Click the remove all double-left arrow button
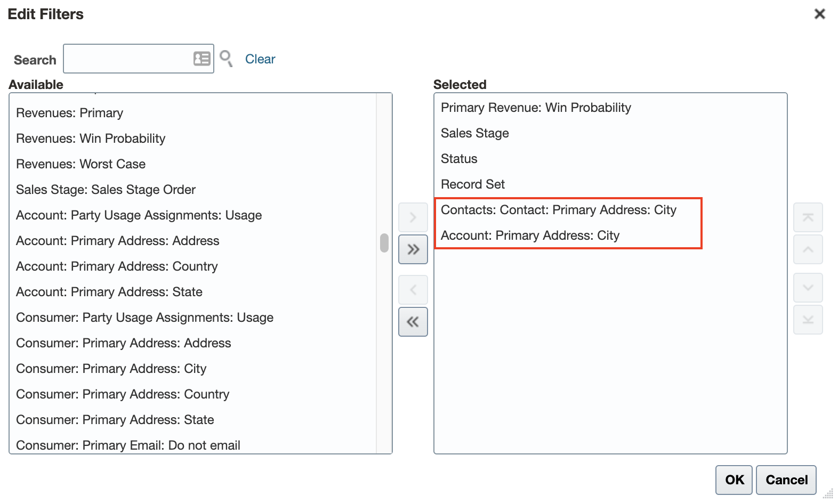The height and width of the screenshot is (504, 838). [x=413, y=322]
